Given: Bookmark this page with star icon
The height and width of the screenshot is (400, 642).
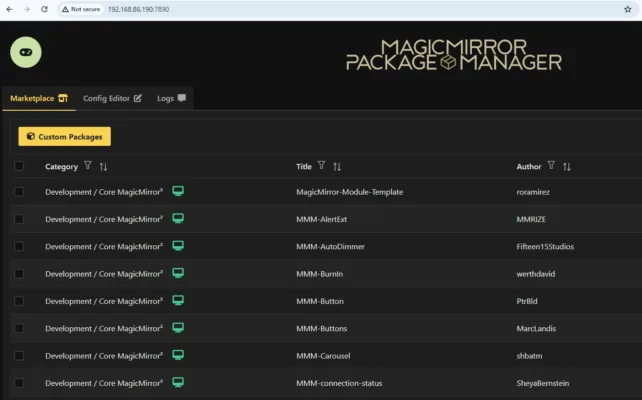Looking at the screenshot, I should pyautogui.click(x=628, y=9).
